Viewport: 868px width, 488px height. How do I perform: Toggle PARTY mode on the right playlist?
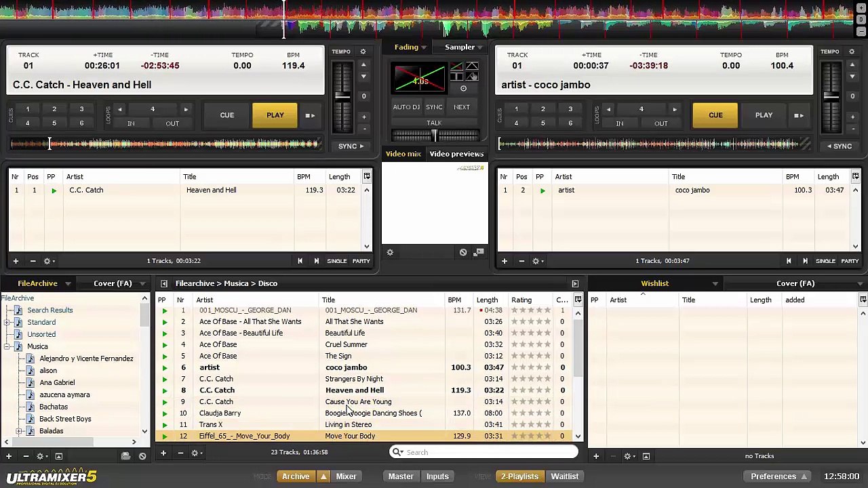pyautogui.click(x=850, y=261)
